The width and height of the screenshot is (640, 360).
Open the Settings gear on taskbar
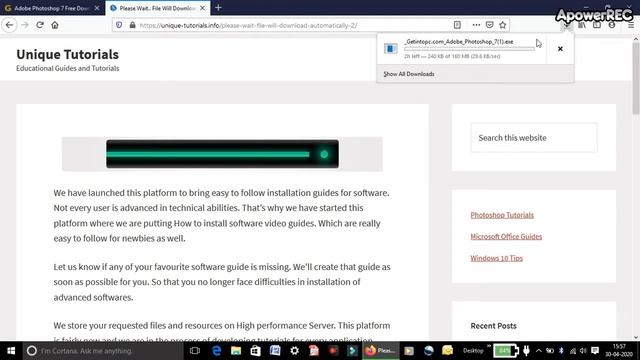pyautogui.click(x=294, y=351)
